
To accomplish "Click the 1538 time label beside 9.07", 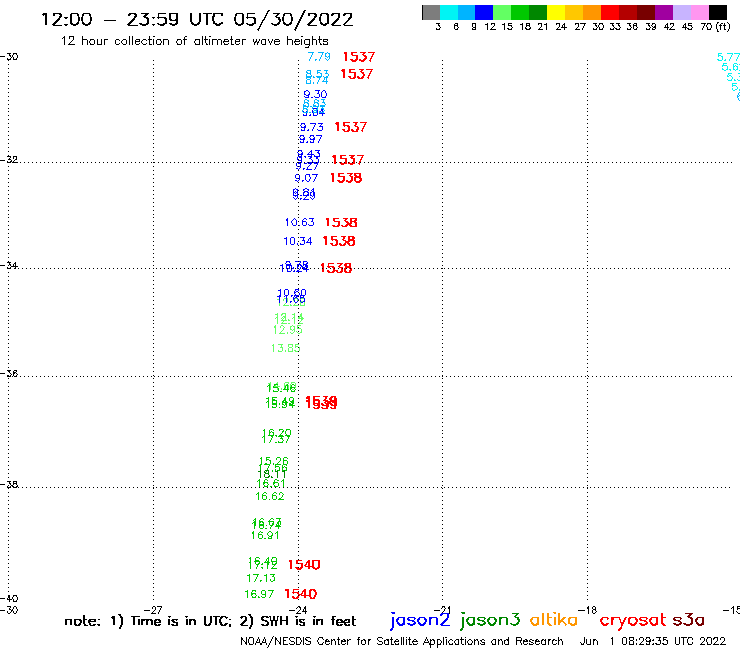I will click(x=346, y=178).
